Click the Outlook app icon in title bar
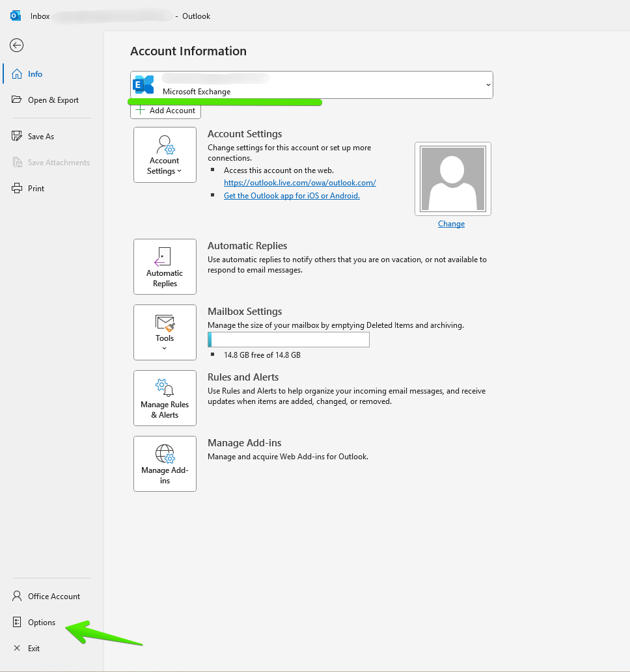630x672 pixels. pyautogui.click(x=16, y=16)
